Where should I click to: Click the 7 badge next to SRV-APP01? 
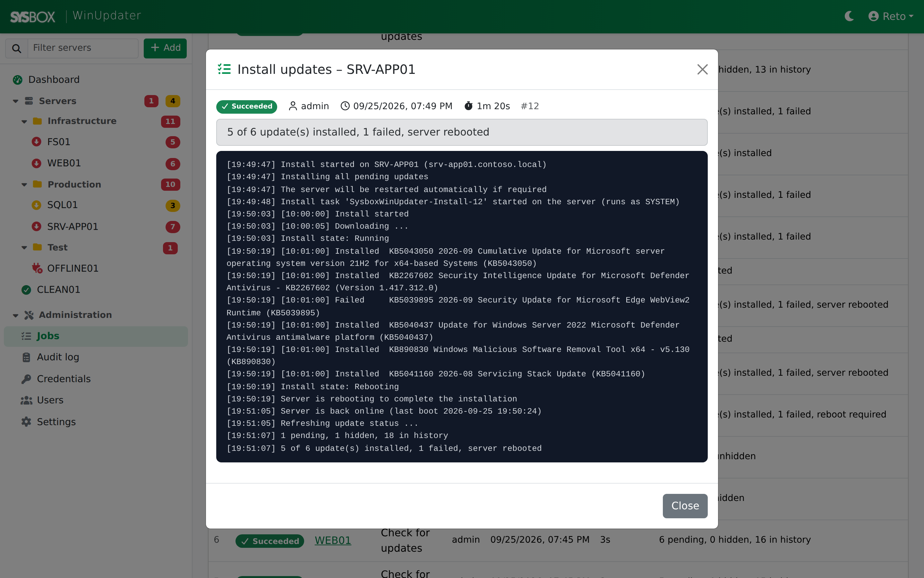[173, 227]
